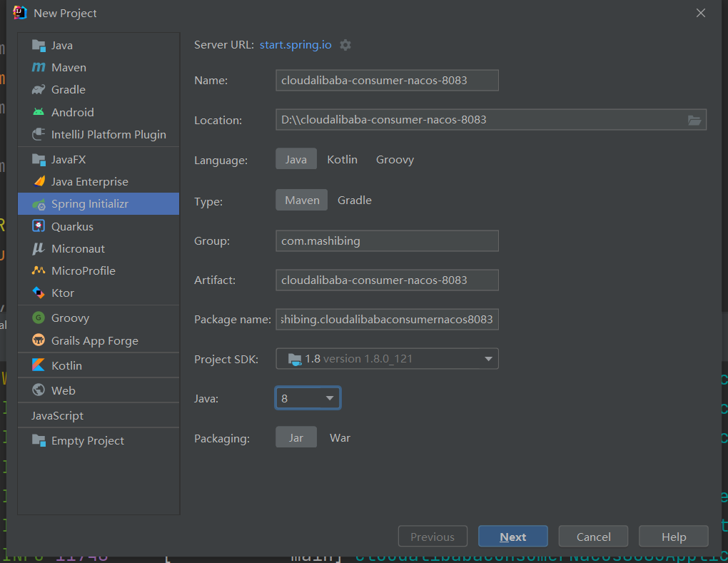Select JavaFX generator row
728x563 pixels.
coord(98,160)
